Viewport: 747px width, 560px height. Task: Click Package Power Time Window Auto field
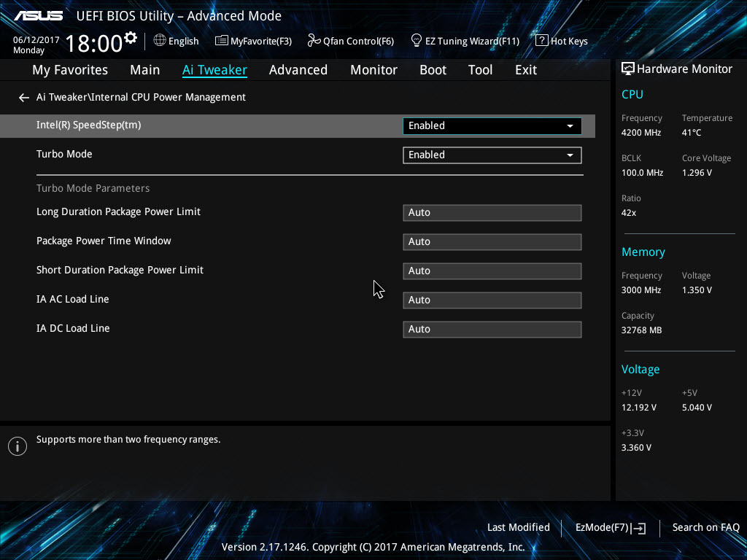pos(492,242)
